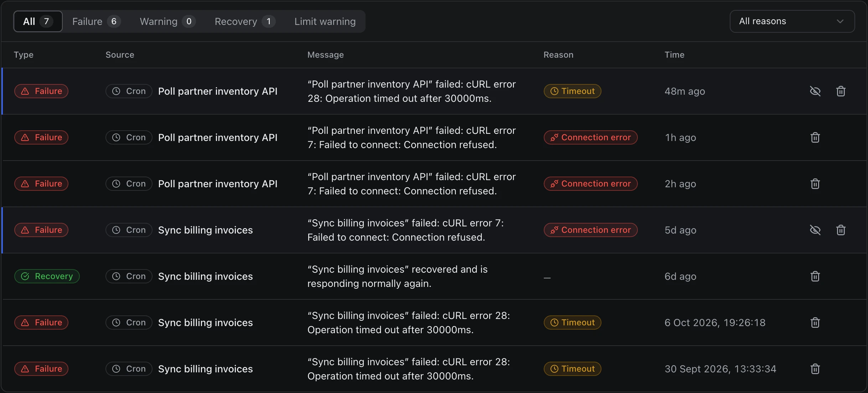Click the Connection error badge in the 1h ago row
This screenshot has width=868, height=393.
click(x=590, y=137)
